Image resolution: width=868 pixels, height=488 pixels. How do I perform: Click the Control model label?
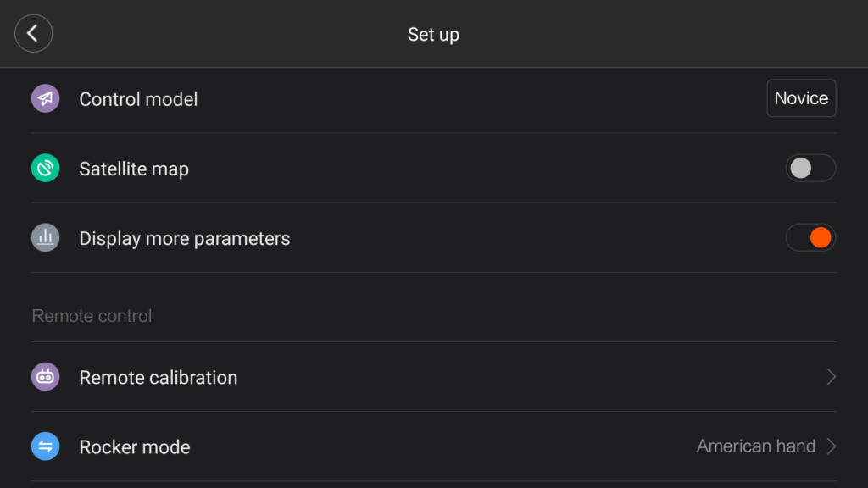[x=138, y=99]
